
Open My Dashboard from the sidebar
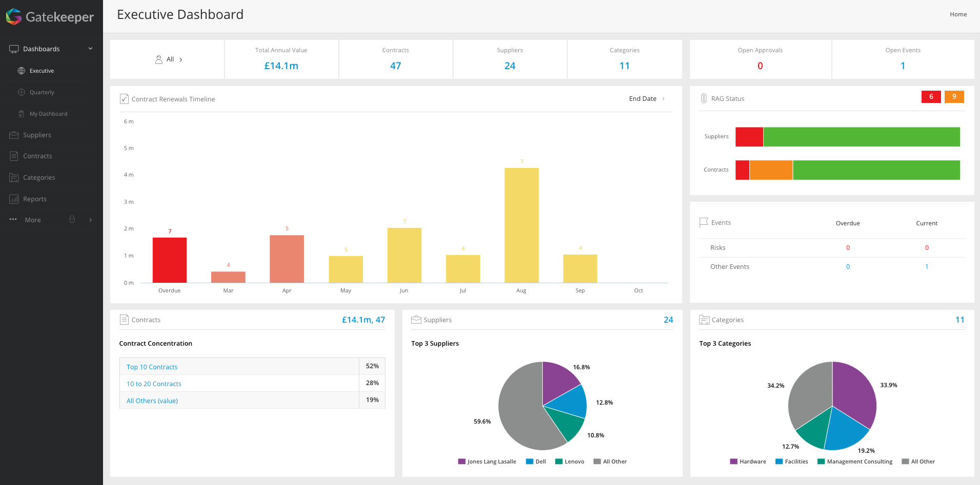[x=49, y=113]
